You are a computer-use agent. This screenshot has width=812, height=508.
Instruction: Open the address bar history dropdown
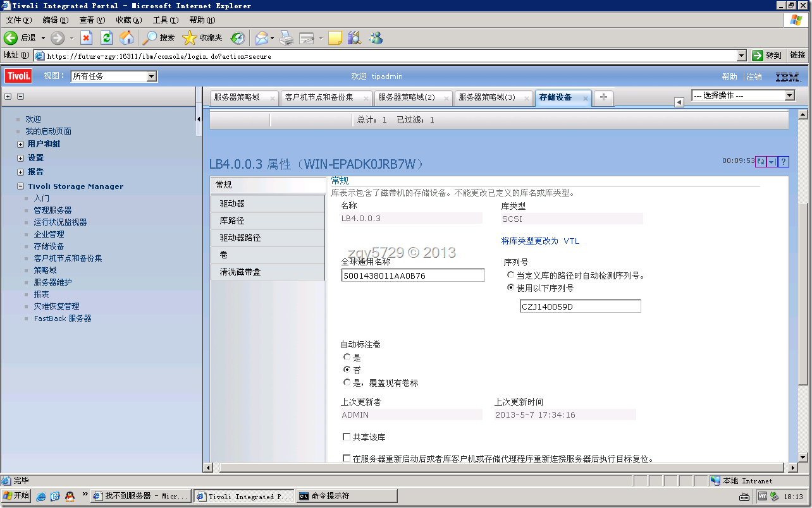(x=742, y=56)
